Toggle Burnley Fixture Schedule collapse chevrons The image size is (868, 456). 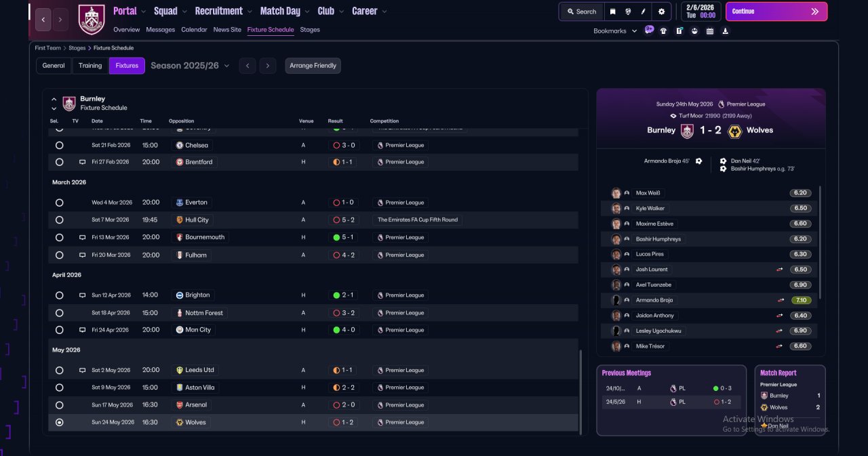54,104
